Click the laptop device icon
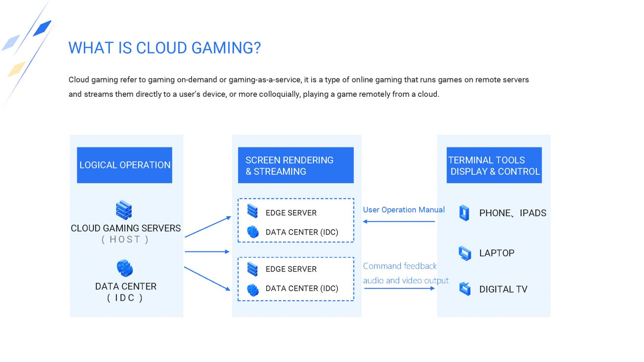The height and width of the screenshot is (362, 644). coord(465,253)
